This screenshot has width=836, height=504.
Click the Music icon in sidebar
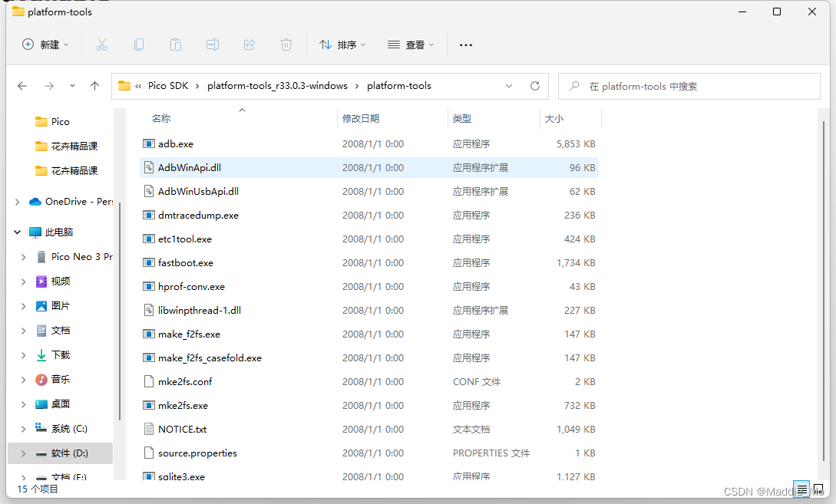41,379
